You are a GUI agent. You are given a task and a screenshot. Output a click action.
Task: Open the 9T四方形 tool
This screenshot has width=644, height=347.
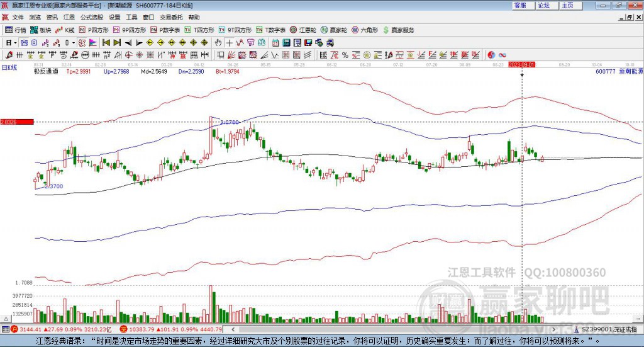(x=235, y=30)
